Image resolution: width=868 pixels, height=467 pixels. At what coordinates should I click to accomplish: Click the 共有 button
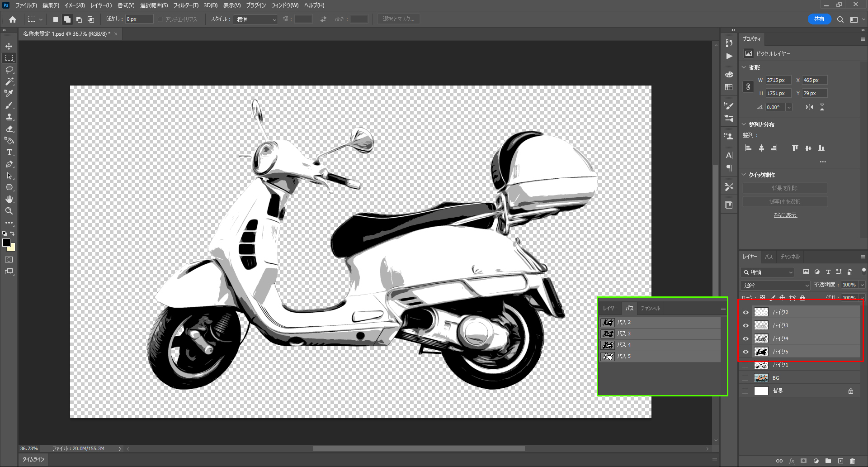click(819, 19)
